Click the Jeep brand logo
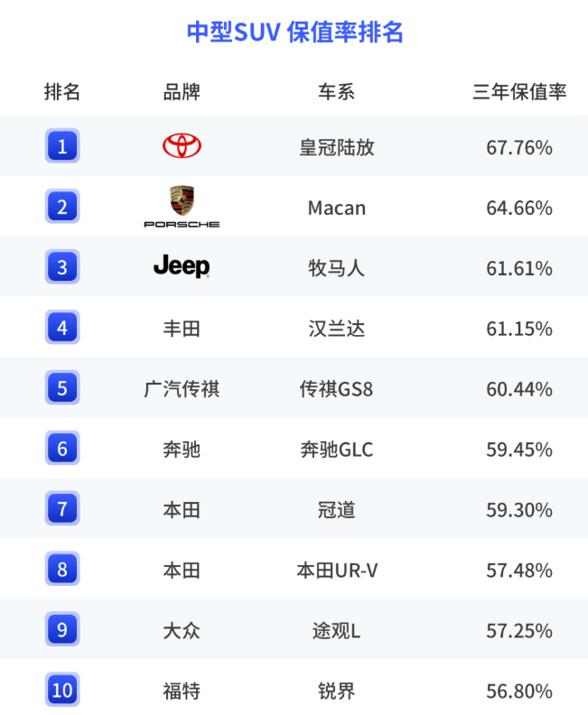 point(182,266)
